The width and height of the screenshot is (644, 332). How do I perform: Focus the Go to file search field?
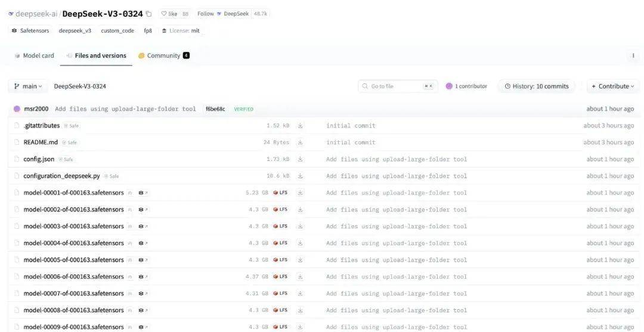coord(398,86)
